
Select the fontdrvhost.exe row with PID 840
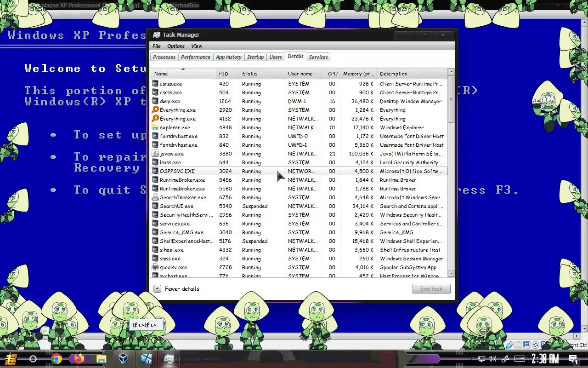click(x=299, y=145)
